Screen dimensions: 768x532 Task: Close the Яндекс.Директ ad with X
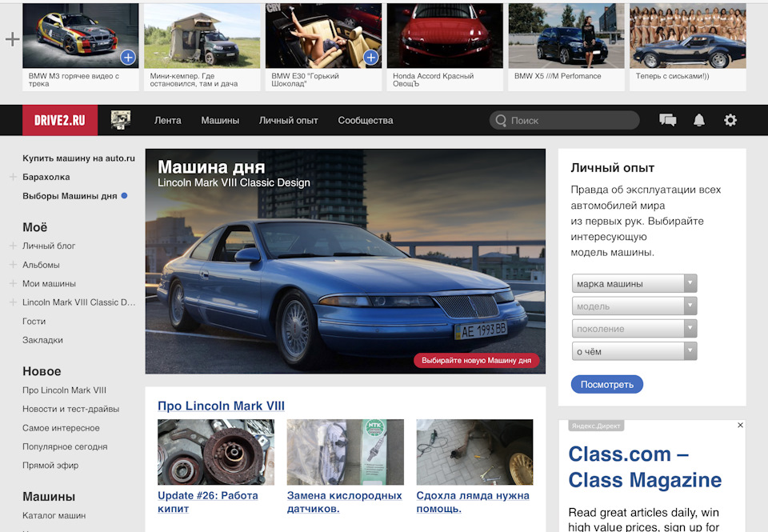point(740,426)
